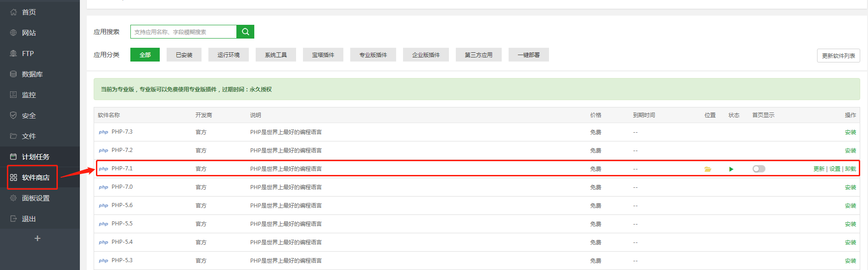Screen dimensions: 868x270
Task: Click the plus icon below sidebar menu
Action: point(38,238)
